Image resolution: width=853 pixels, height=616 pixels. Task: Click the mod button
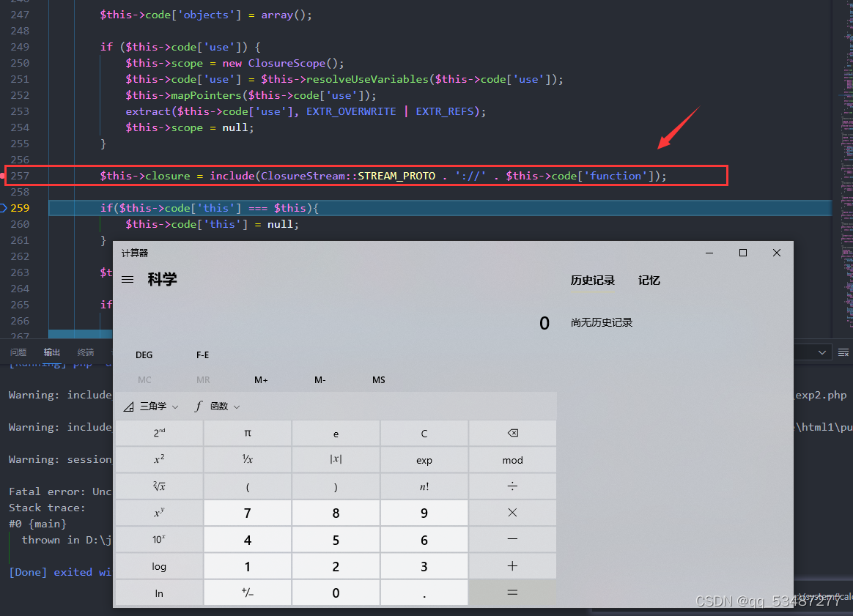(x=512, y=459)
